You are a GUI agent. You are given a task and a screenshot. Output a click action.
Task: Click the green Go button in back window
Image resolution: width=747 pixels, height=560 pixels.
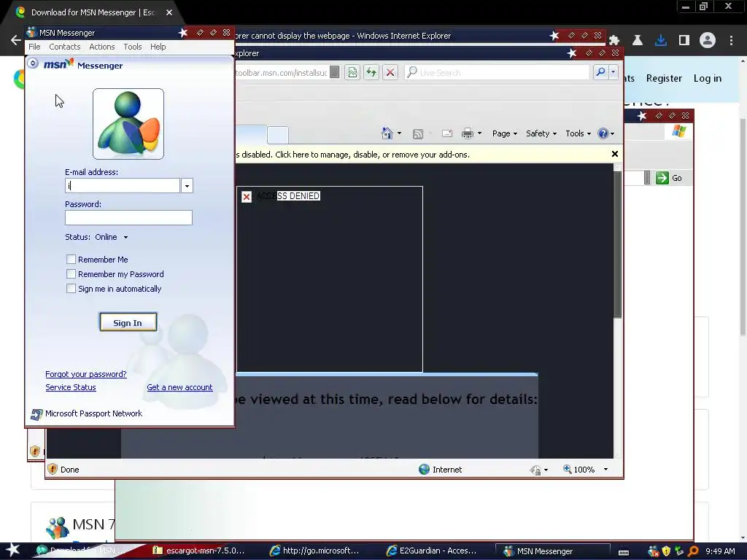pos(669,178)
